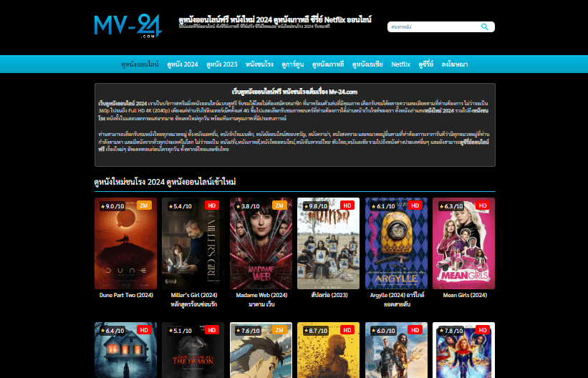Click the section heading ดูหนังใหม่ชนโรง 2024
588x378 pixels.
(165, 182)
